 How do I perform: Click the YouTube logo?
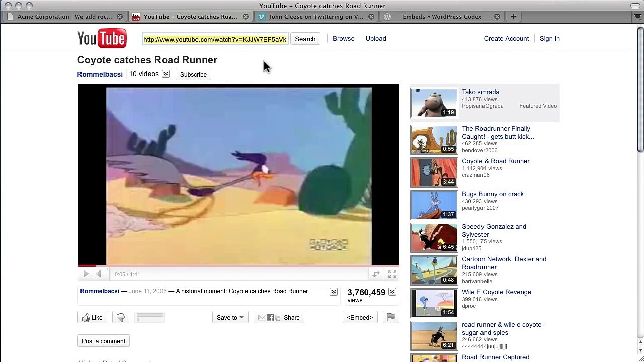[102, 39]
